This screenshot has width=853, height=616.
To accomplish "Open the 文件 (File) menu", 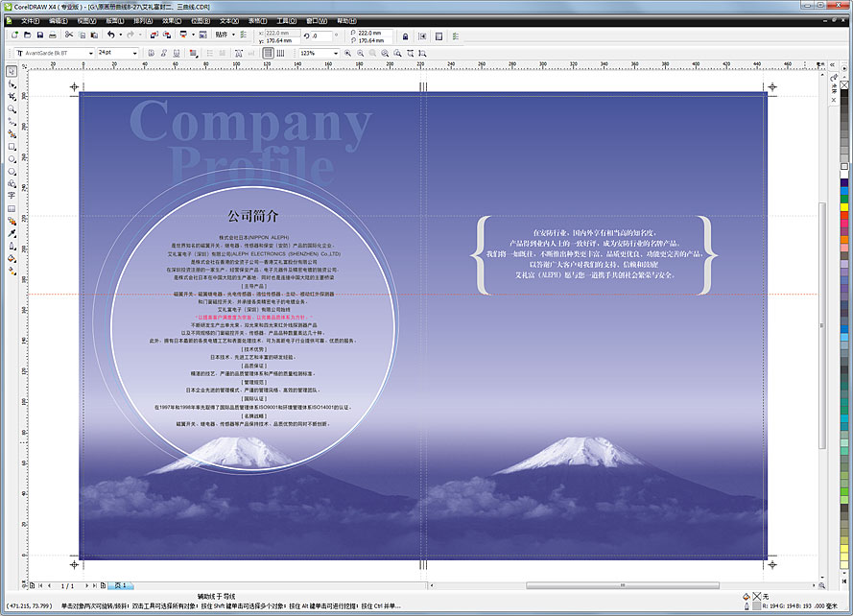I will [29, 19].
